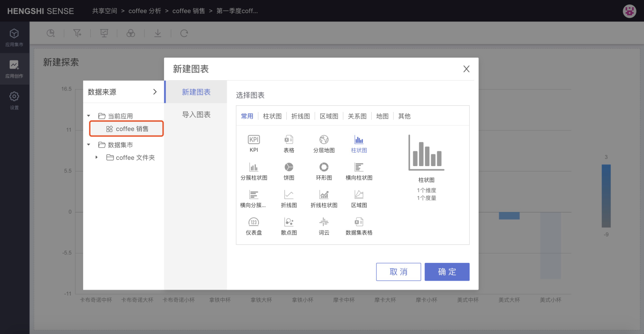644x334 pixels.
Task: Select the 分层地图 map chart icon
Action: click(324, 140)
